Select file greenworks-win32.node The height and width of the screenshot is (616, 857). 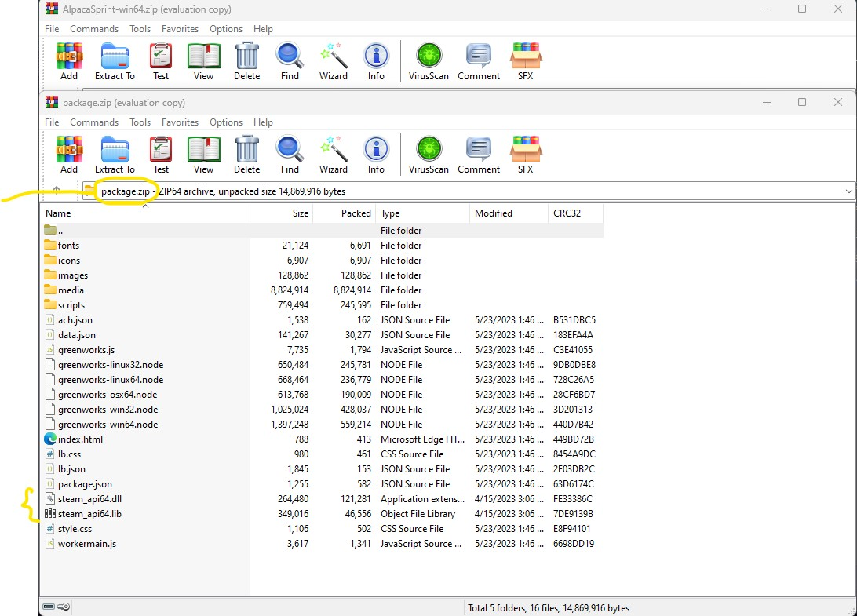tap(323, 410)
